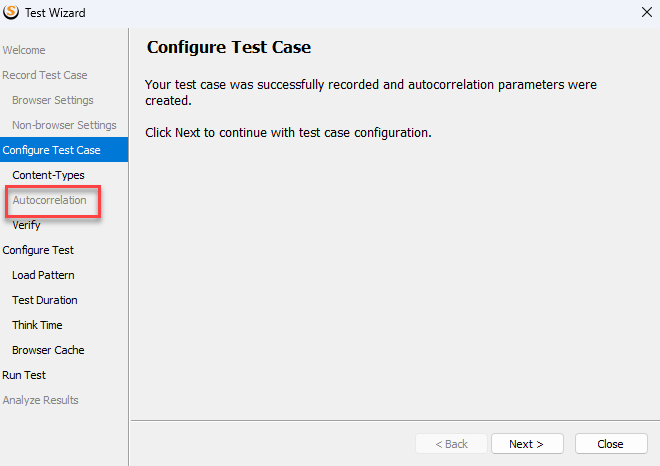Jump to Content-Types step

48,175
